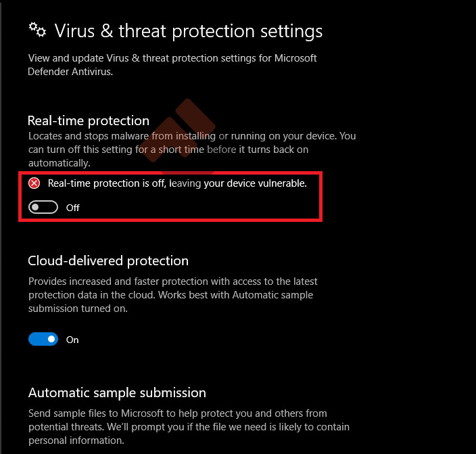Click the Off label next to the toggle
This screenshot has width=476, height=454.
(73, 208)
